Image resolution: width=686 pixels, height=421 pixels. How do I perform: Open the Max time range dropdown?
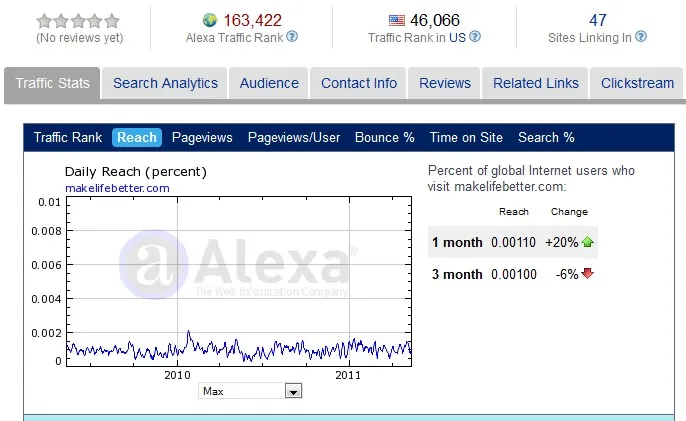pyautogui.click(x=250, y=391)
